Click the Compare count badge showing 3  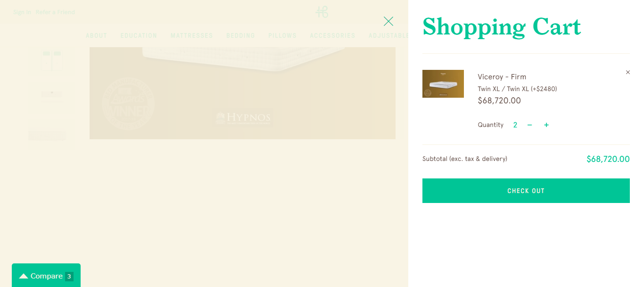click(x=69, y=276)
